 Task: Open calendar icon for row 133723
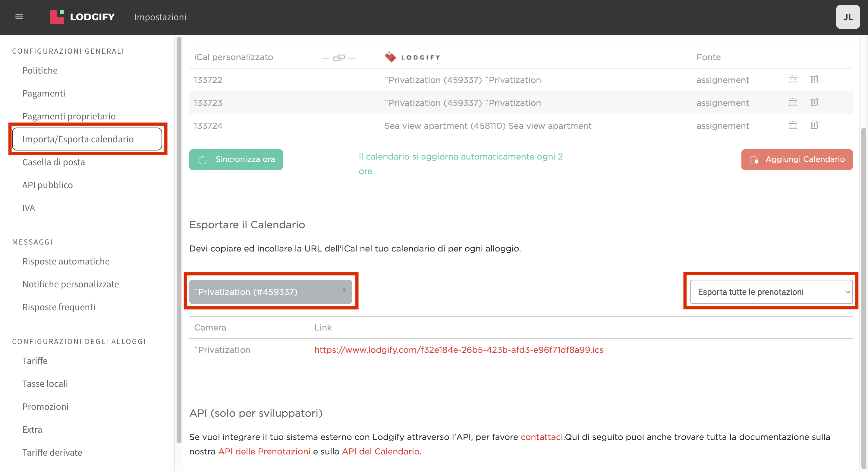793,102
